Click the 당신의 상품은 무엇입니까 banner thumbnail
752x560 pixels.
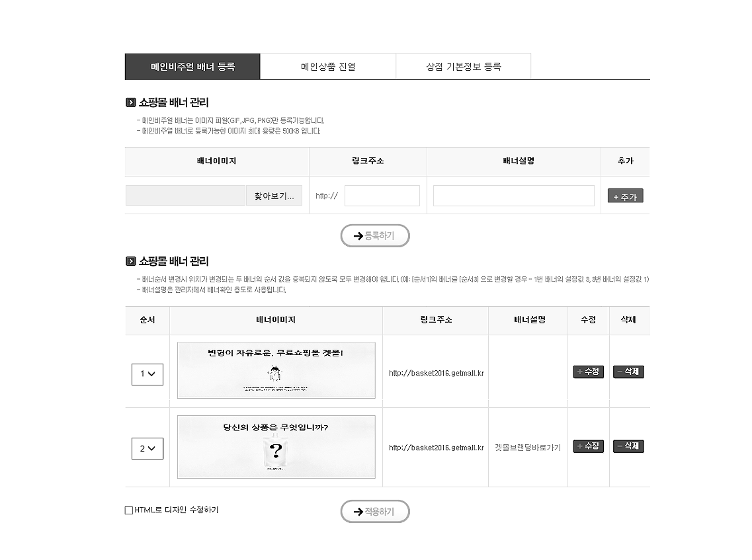(276, 446)
